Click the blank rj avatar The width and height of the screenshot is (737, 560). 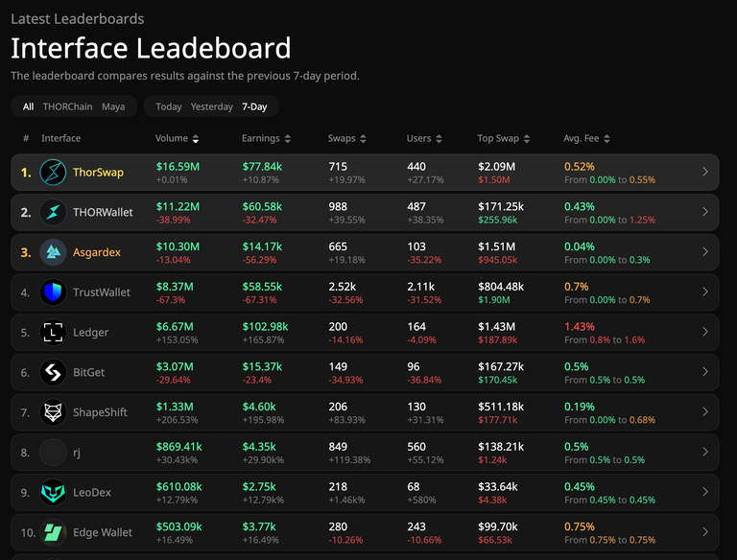point(53,453)
